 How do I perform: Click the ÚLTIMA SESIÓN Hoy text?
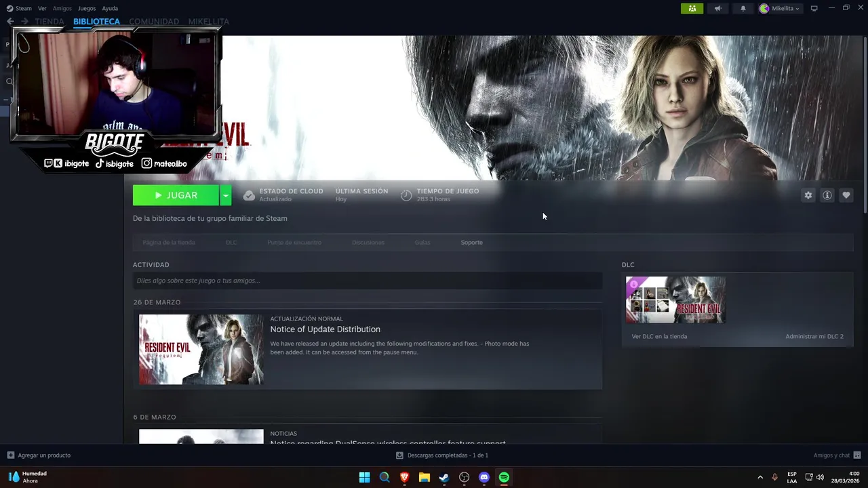click(x=361, y=195)
